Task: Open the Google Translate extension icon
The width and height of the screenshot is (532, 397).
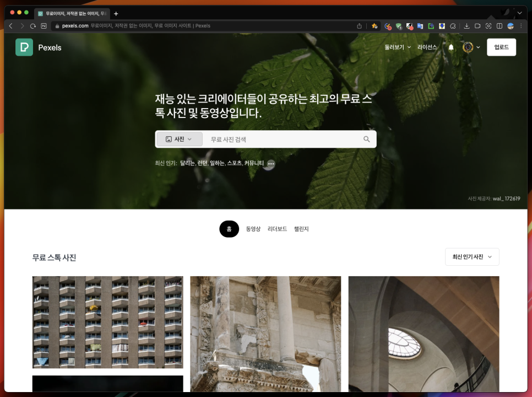Action: coord(420,26)
